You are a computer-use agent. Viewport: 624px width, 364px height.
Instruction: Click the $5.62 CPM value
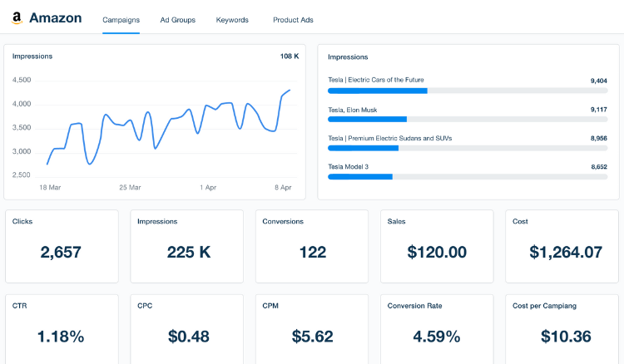click(x=312, y=337)
